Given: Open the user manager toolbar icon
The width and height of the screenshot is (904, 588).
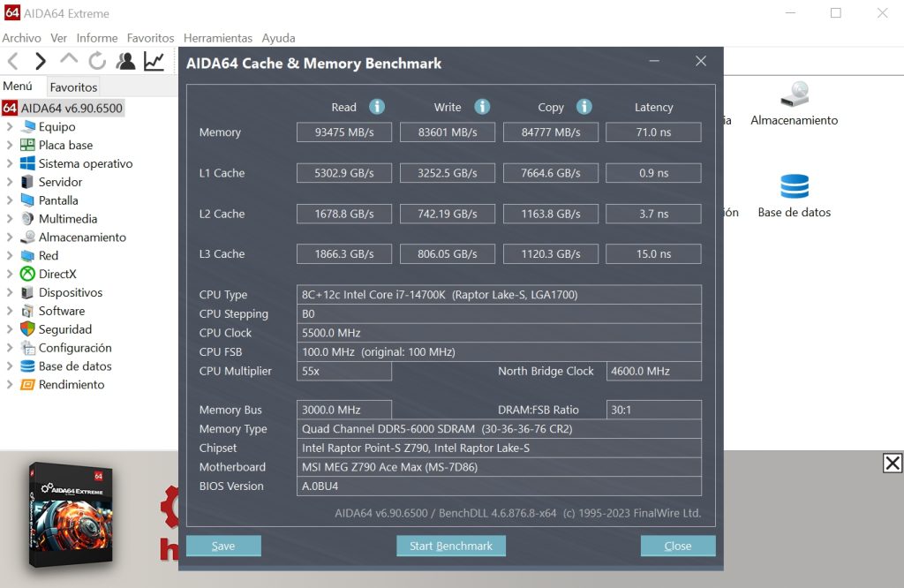Looking at the screenshot, I should (125, 61).
